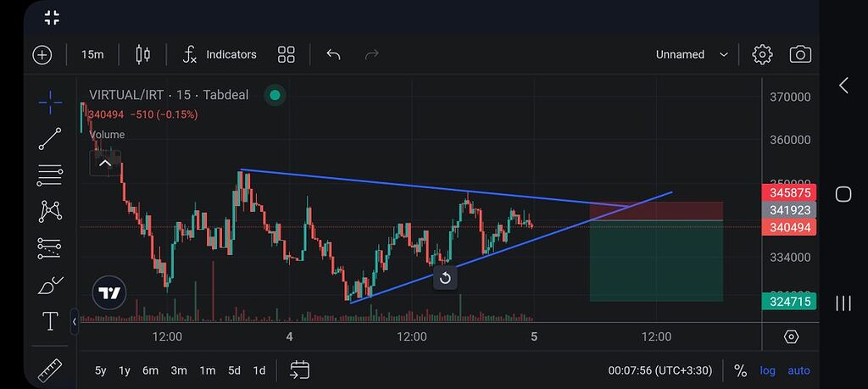The width and height of the screenshot is (868, 389).
Task: Click the green short position target zone
Action: pyautogui.click(x=655, y=261)
